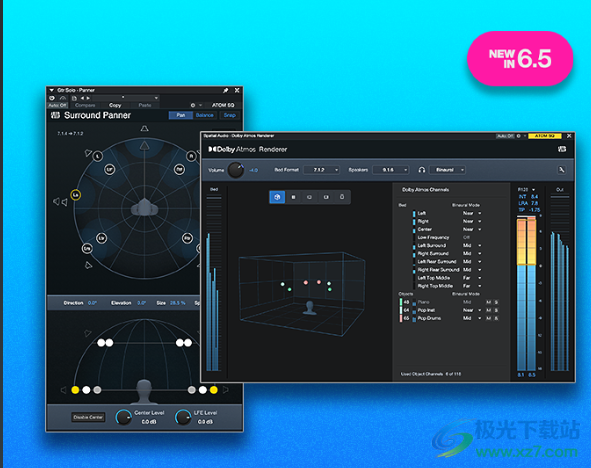Go to next preset arrow in Panner
591x468 pixels.
(x=88, y=98)
